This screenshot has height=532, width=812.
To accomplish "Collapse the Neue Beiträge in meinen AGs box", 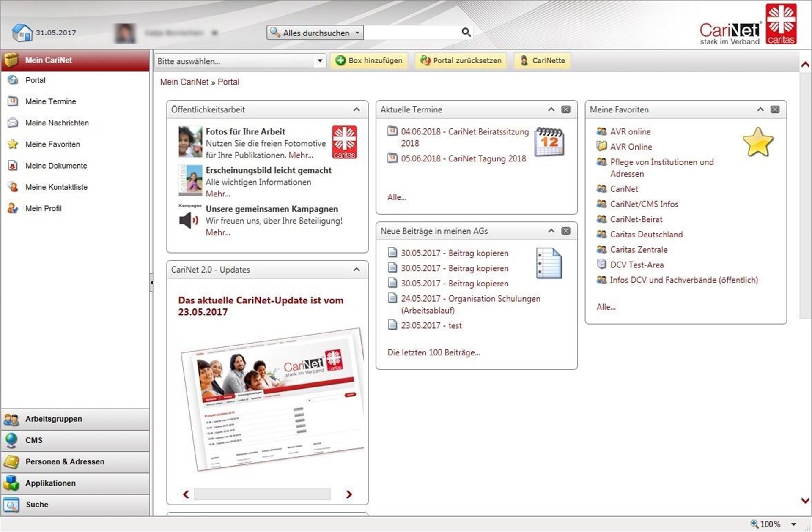I will (x=551, y=231).
